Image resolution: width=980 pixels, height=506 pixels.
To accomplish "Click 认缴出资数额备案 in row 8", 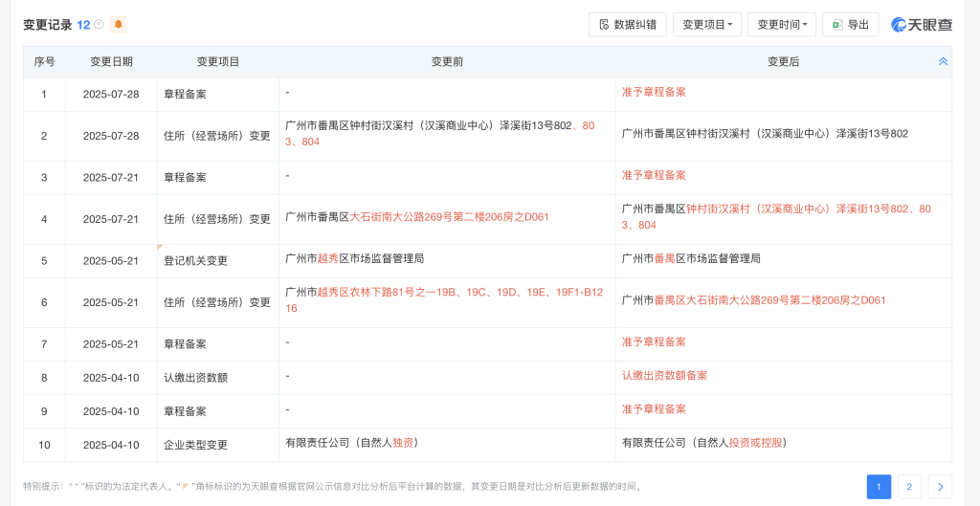I will click(664, 376).
